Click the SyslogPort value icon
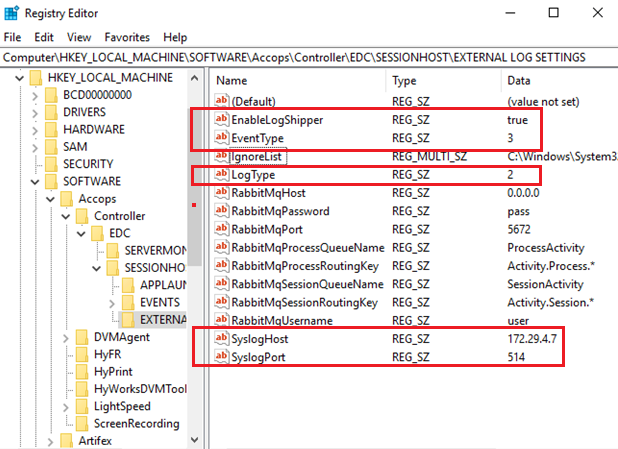The height and width of the screenshot is (449, 618). [221, 357]
